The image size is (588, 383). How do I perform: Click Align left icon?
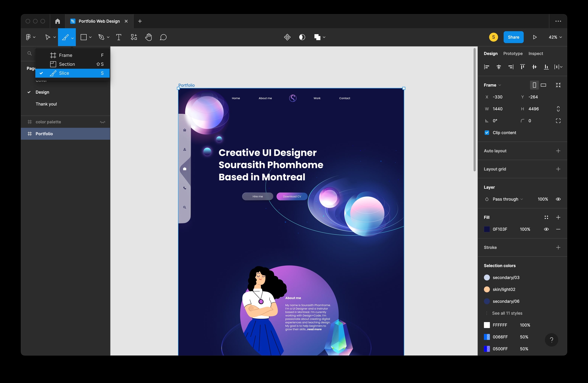coord(487,67)
